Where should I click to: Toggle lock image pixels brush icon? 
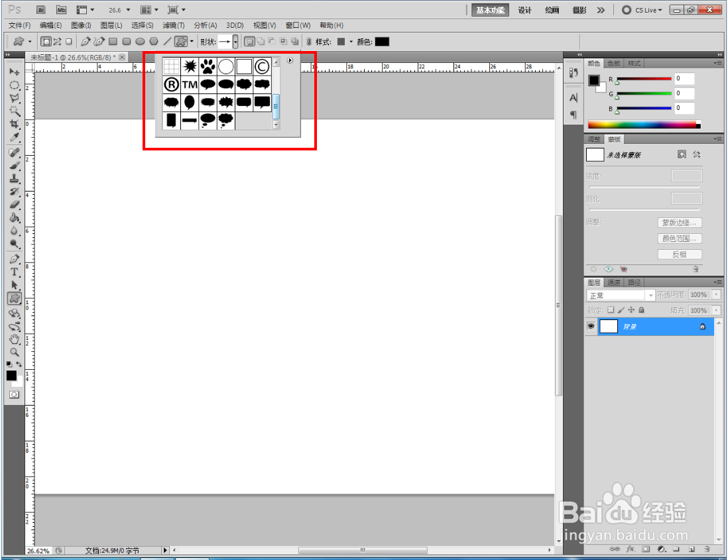tap(621, 310)
